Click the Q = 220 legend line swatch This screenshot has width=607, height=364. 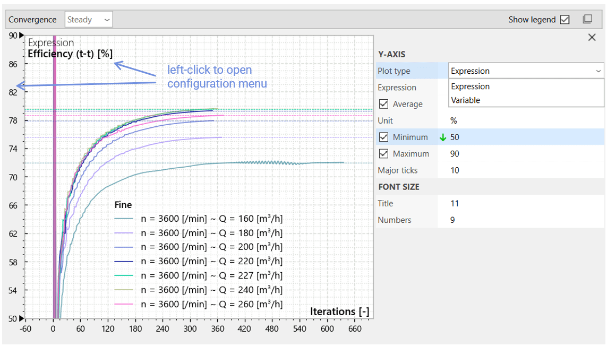coord(124,262)
